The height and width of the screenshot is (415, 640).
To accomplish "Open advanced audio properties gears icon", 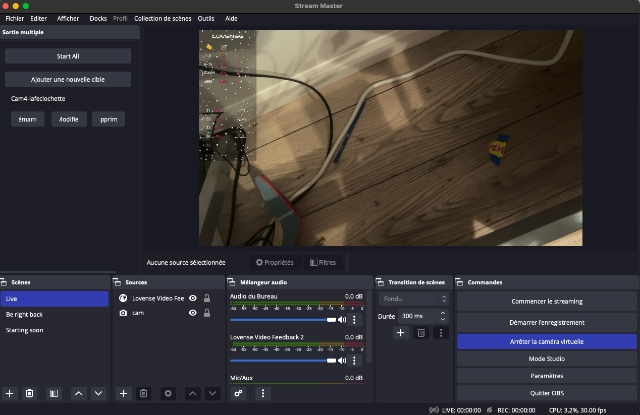I will pos(239,394).
